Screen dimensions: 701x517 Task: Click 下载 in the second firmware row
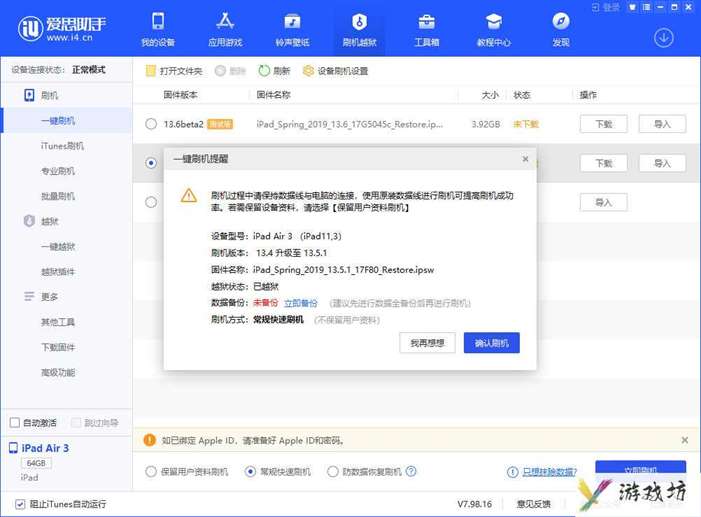[x=604, y=163]
